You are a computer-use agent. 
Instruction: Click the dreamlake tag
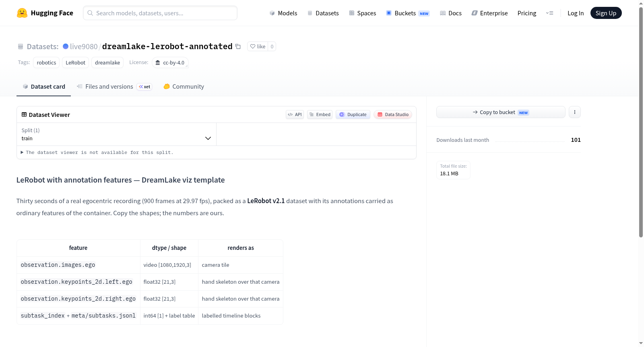click(x=107, y=62)
